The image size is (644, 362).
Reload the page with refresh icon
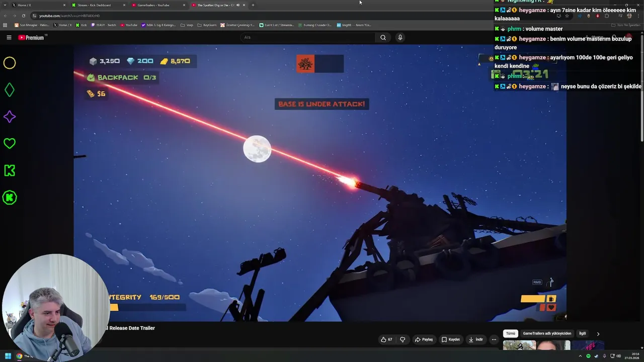[24, 16]
